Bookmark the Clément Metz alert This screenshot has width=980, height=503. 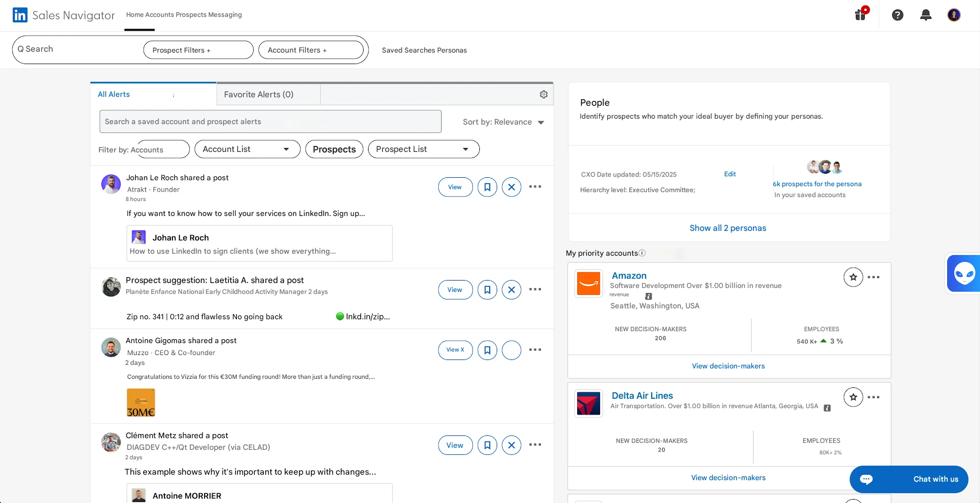tap(487, 445)
